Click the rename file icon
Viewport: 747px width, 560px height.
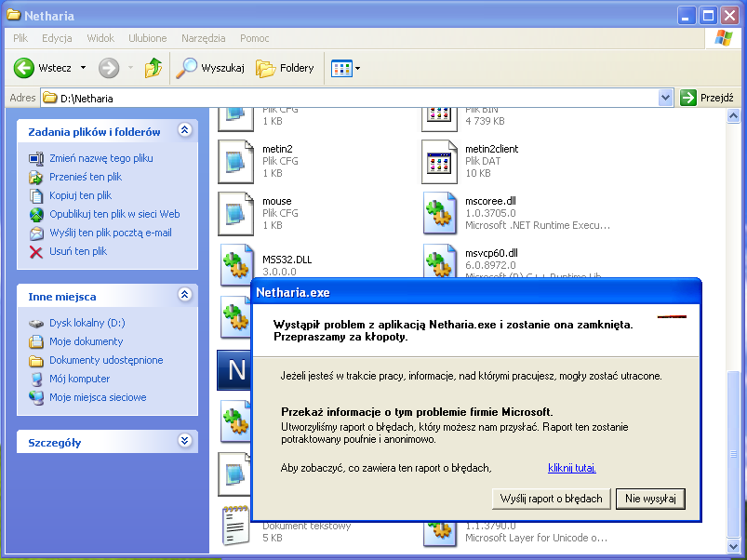(36, 158)
